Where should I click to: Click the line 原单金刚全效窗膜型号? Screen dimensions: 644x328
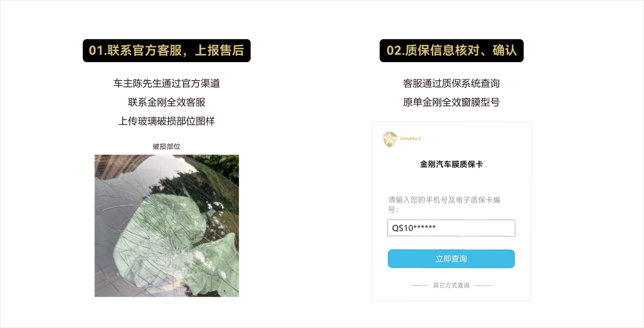point(451,102)
